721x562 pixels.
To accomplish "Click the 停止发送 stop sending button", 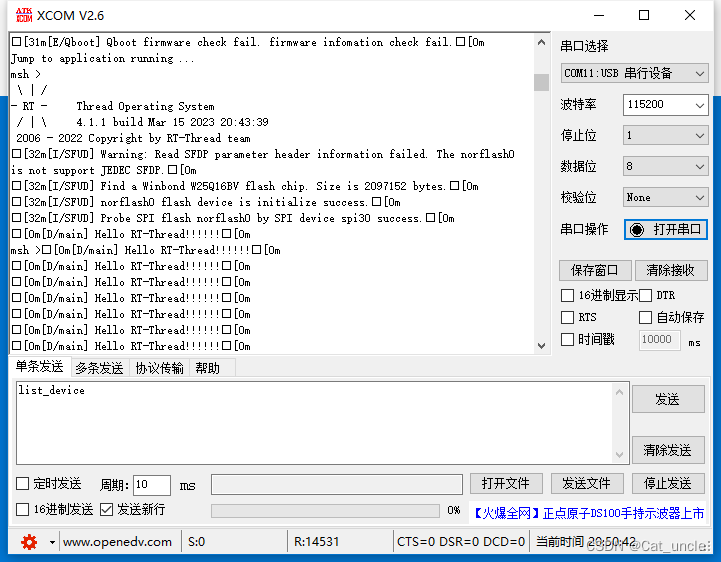I will (668, 483).
